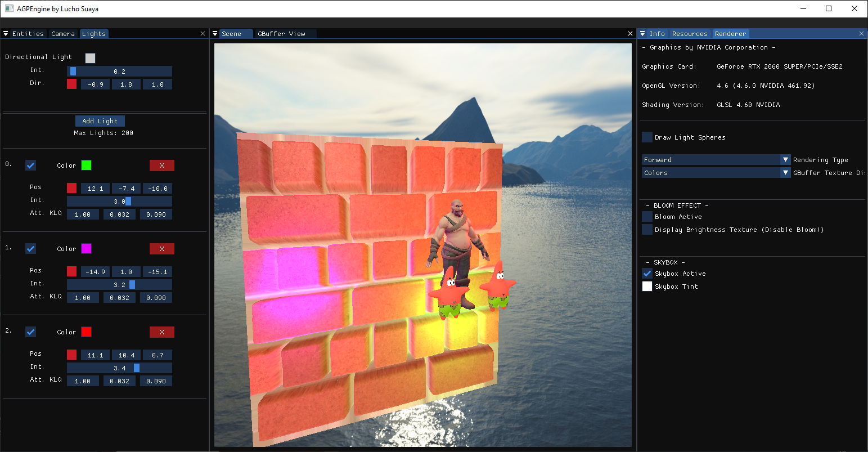The image size is (868, 452).
Task: Edit light 0 Pos Z value -10.0
Action: [158, 189]
